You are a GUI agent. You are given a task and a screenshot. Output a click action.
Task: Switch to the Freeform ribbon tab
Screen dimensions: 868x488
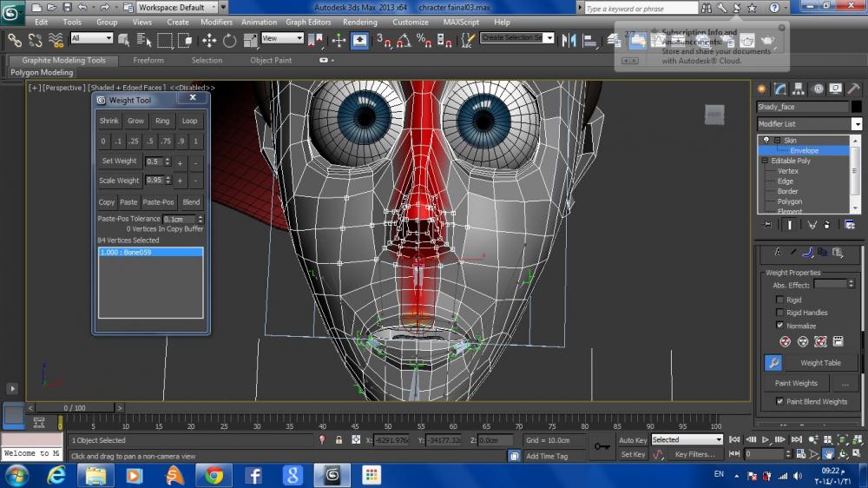coord(148,61)
